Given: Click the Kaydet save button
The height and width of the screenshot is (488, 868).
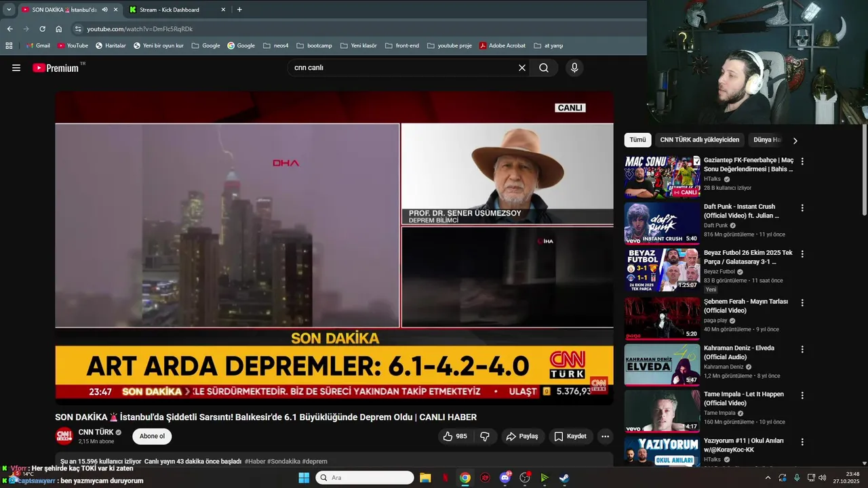Looking at the screenshot, I should click(570, 436).
